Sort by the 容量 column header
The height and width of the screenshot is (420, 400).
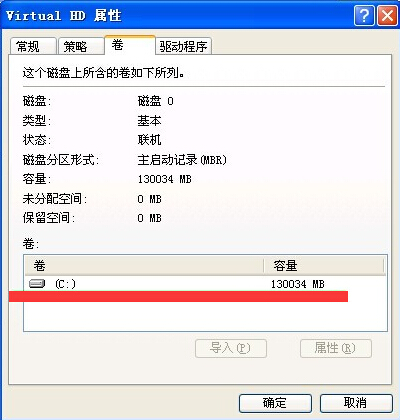324,266
